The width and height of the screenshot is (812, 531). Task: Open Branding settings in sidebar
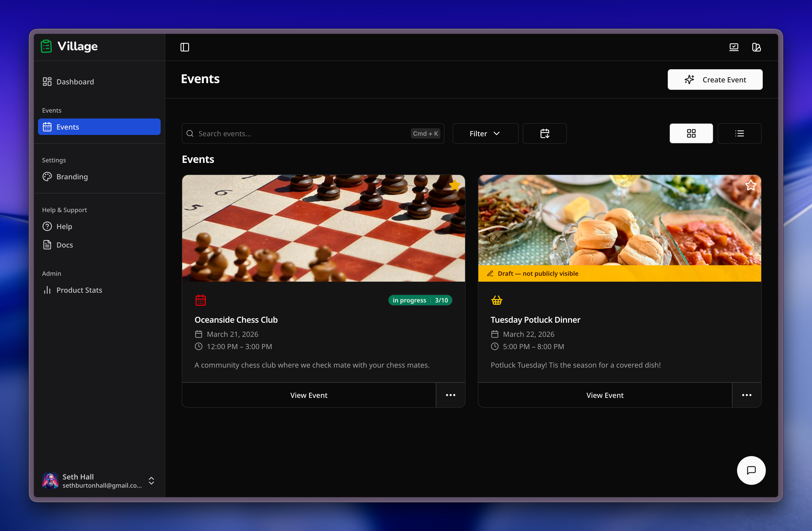[x=72, y=177]
